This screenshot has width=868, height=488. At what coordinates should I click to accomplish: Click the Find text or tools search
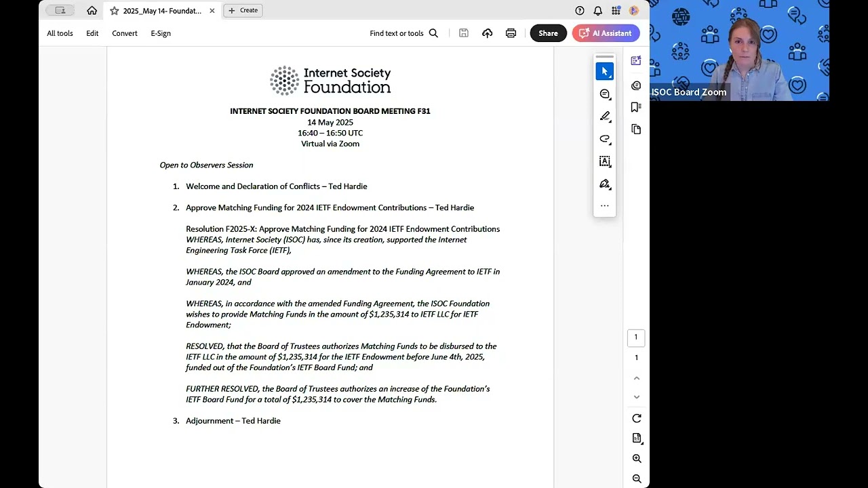coord(404,33)
